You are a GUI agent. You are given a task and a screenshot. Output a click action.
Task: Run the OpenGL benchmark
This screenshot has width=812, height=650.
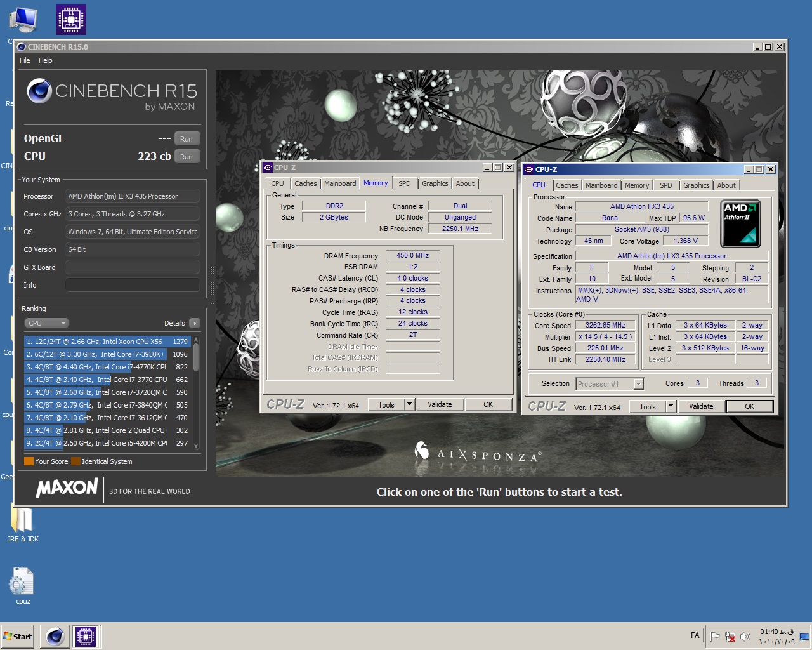(187, 139)
